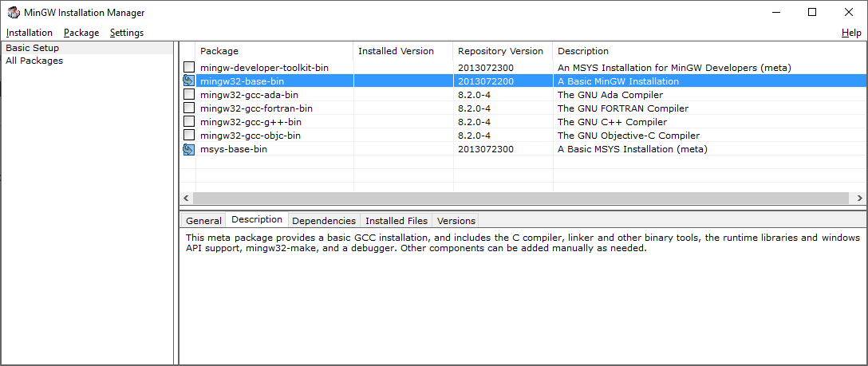The image size is (868, 366).
Task: Sort by the Repository Version column header
Action: point(503,51)
